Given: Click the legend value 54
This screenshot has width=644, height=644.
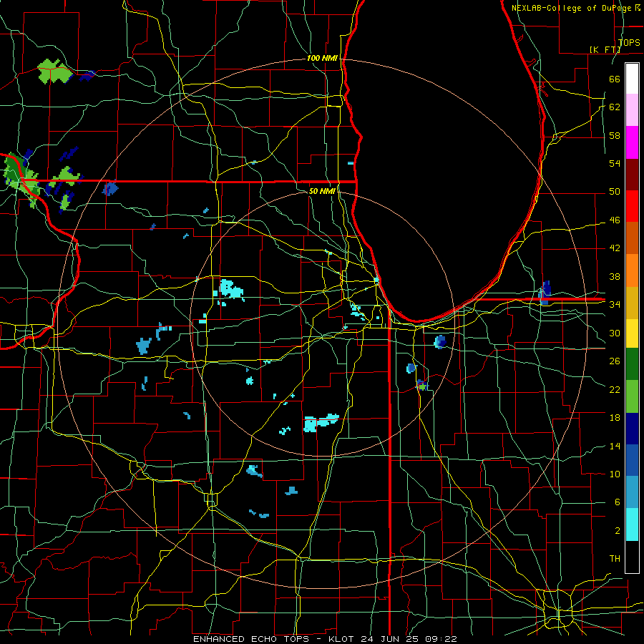Looking at the screenshot, I should pyautogui.click(x=615, y=163).
